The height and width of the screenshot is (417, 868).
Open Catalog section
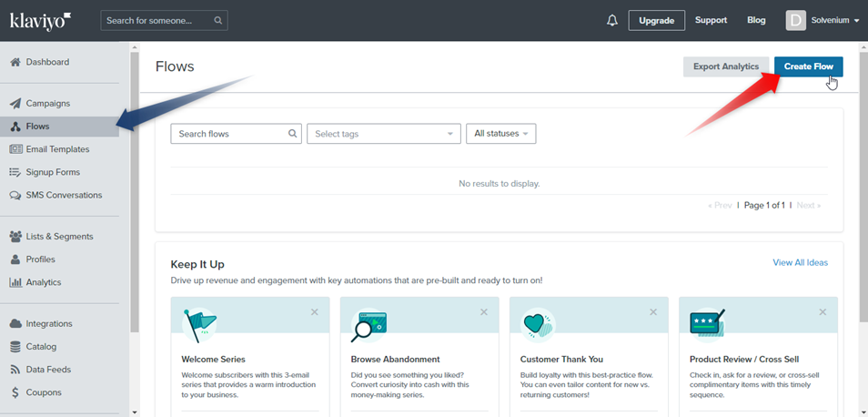coord(41,347)
